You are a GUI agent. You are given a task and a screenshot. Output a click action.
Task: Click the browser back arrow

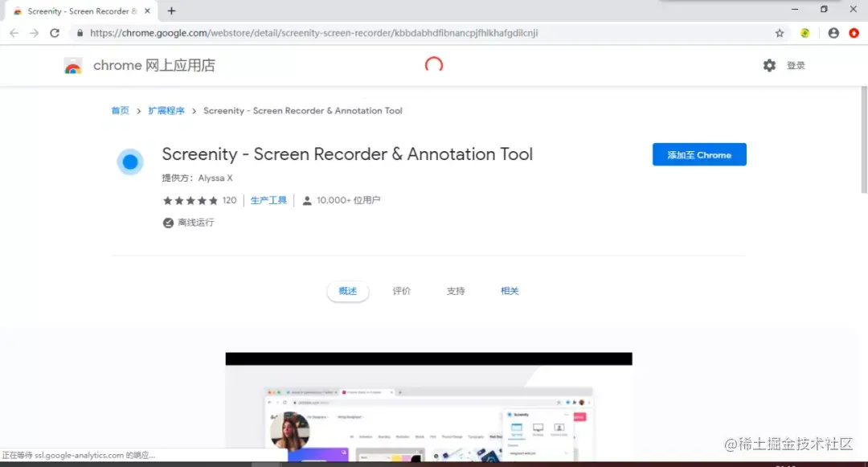coord(14,33)
